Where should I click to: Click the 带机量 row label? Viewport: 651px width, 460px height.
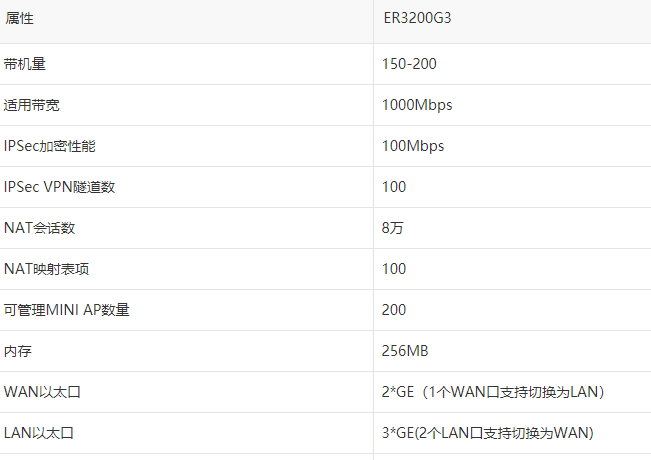click(x=25, y=64)
